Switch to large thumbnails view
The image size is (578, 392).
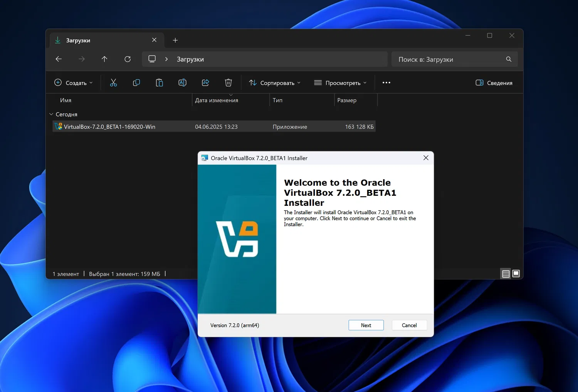(x=516, y=274)
